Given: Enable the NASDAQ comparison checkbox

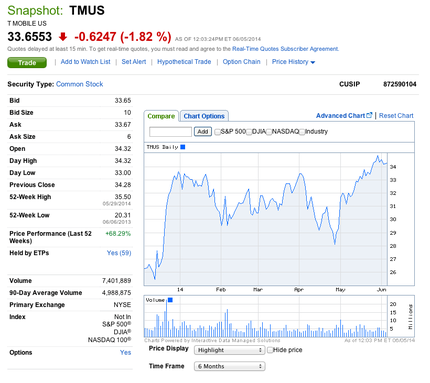Looking at the screenshot, I should pyautogui.click(x=269, y=132).
